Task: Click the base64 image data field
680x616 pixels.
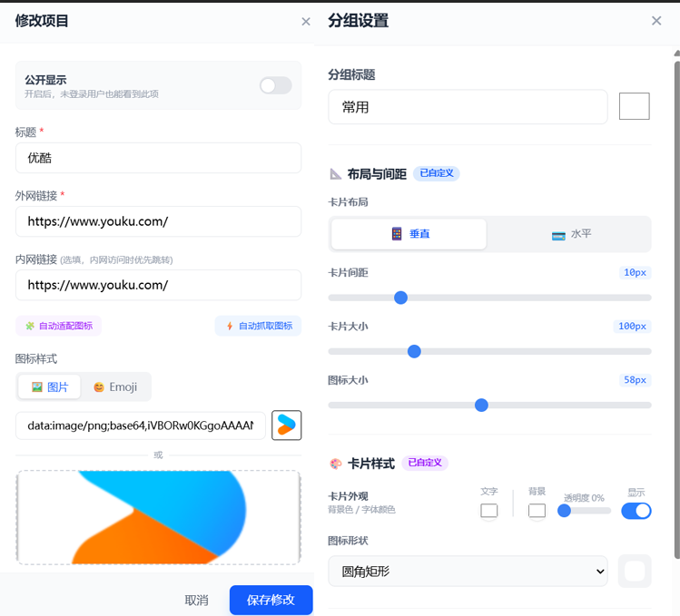Action: pyautogui.click(x=141, y=425)
